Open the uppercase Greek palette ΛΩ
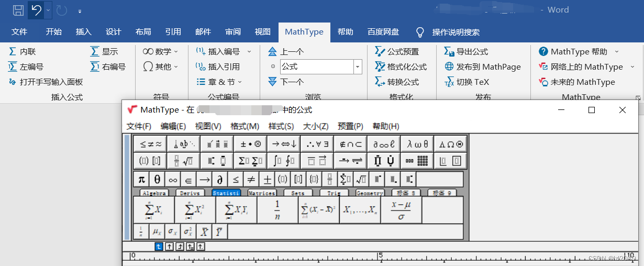 [x=450, y=143]
